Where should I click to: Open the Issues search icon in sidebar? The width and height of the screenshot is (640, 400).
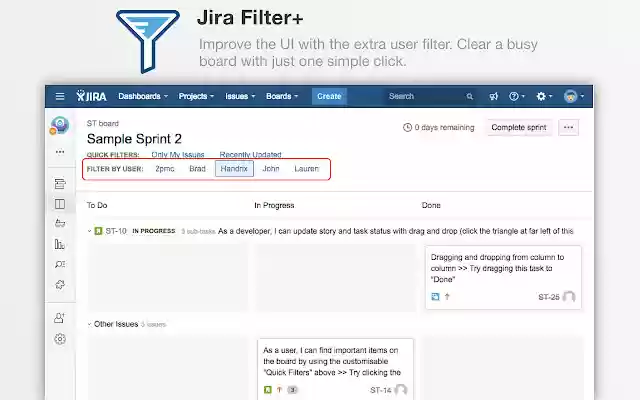point(60,264)
